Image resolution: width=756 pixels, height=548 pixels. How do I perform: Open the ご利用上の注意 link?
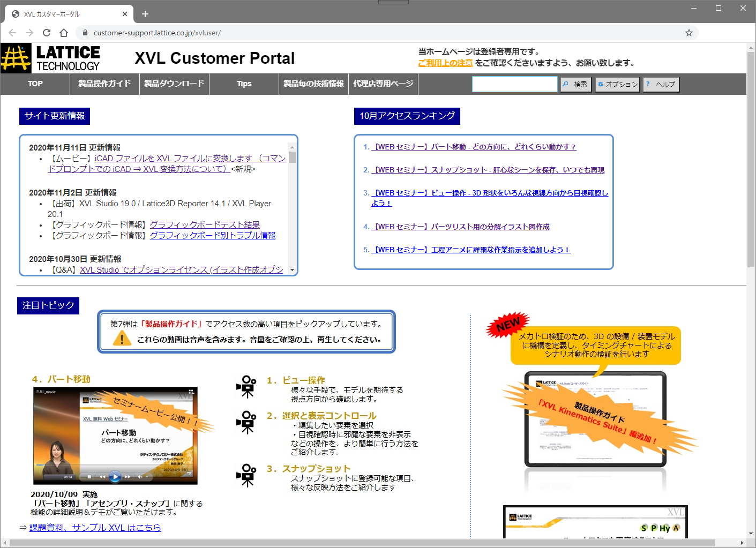(x=445, y=63)
